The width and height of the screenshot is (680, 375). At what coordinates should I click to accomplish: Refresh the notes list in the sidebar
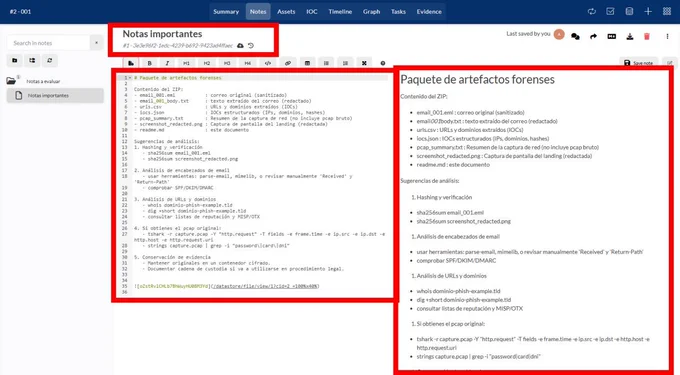(49, 61)
